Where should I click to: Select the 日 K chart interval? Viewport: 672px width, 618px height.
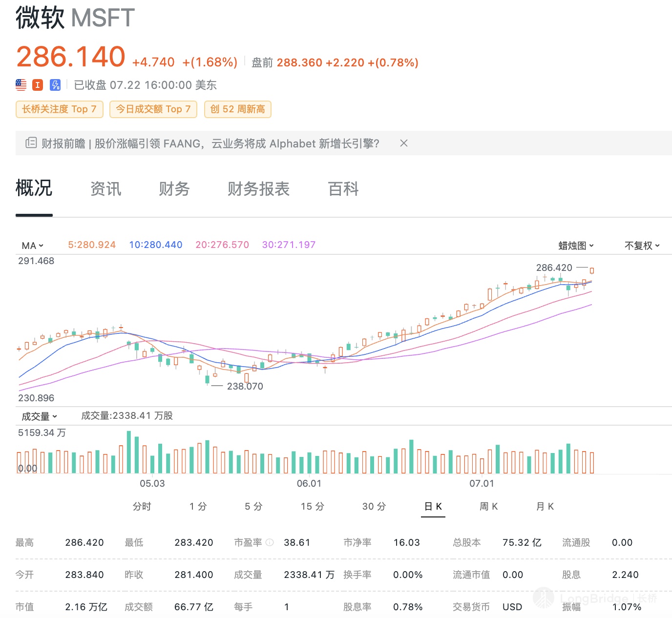click(433, 506)
